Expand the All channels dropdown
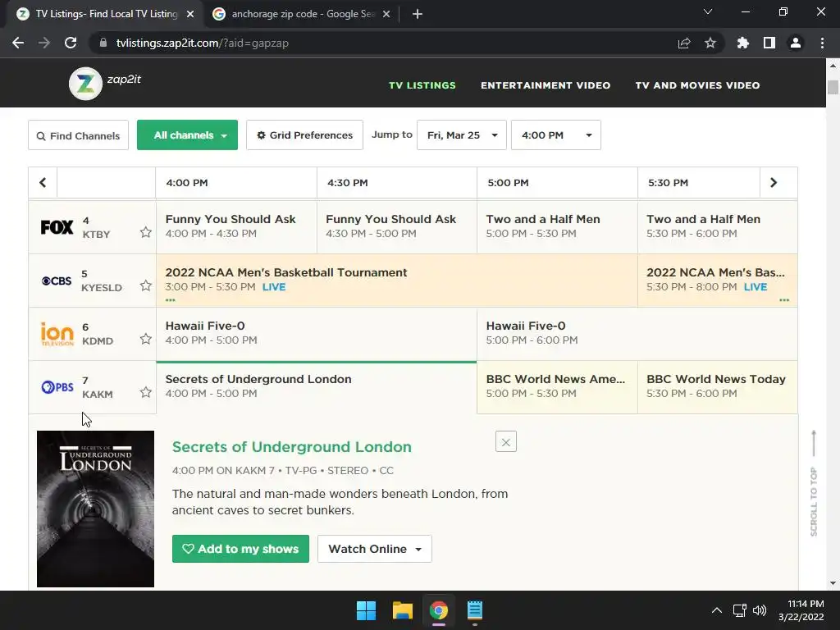Image resolution: width=840 pixels, height=630 pixels. point(188,135)
